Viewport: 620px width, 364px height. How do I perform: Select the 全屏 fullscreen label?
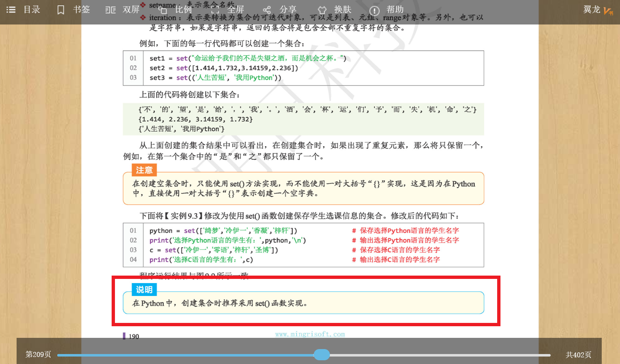pos(236,10)
